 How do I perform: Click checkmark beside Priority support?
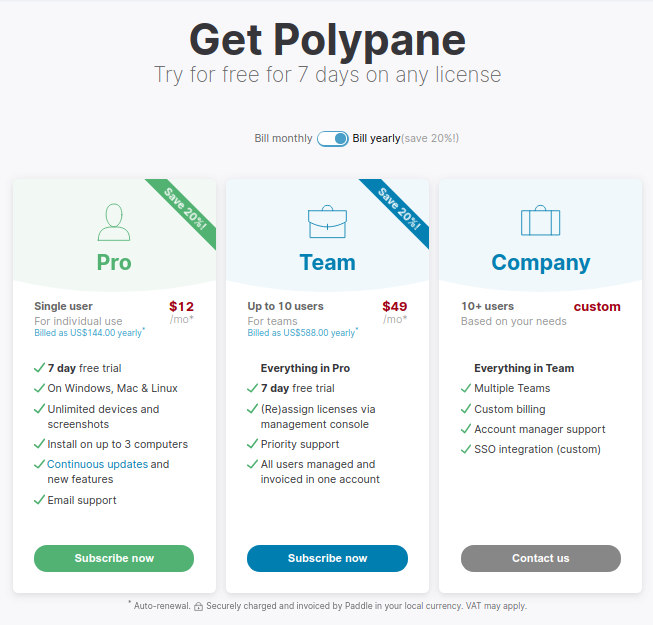pos(252,444)
